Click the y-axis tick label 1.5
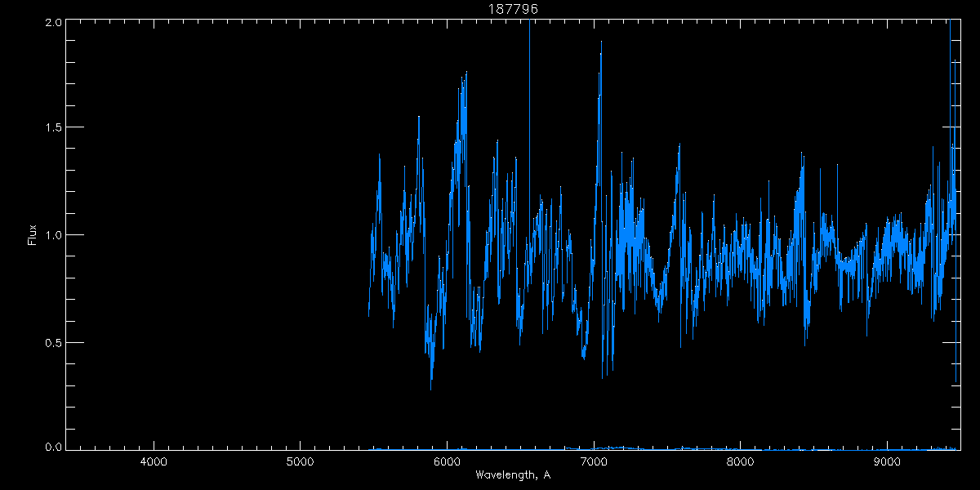Image resolution: width=980 pixels, height=490 pixels. [54, 127]
